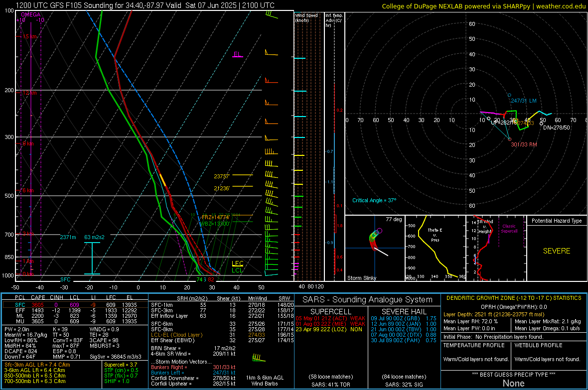The image size is (588, 390).
Task: Click the DCAPE = 824 value
Action: pos(20,351)
